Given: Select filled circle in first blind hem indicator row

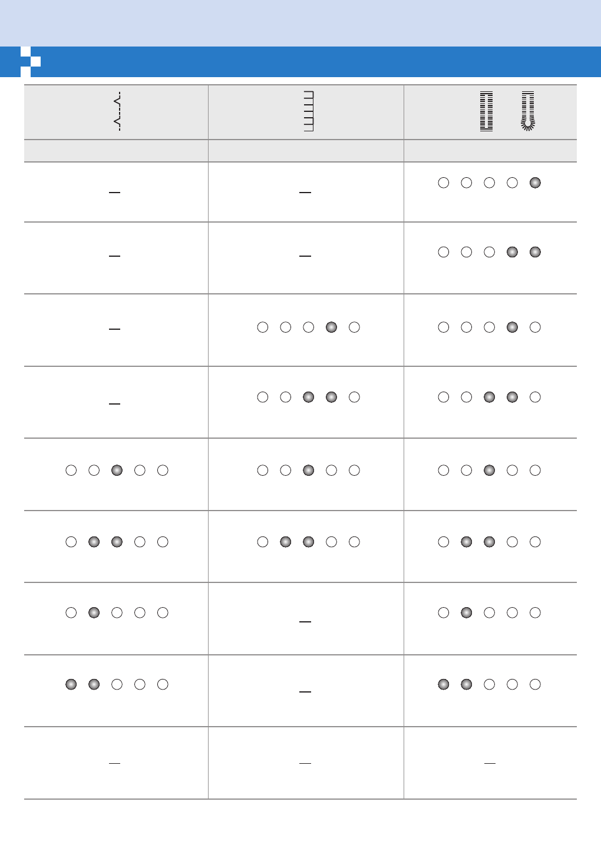Looking at the screenshot, I should 117,470.
